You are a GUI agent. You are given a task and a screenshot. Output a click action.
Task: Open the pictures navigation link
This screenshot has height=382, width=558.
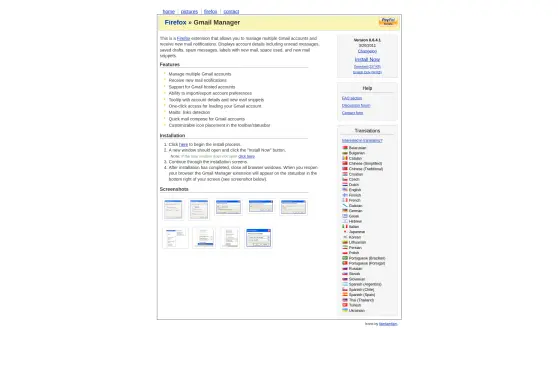[189, 12]
